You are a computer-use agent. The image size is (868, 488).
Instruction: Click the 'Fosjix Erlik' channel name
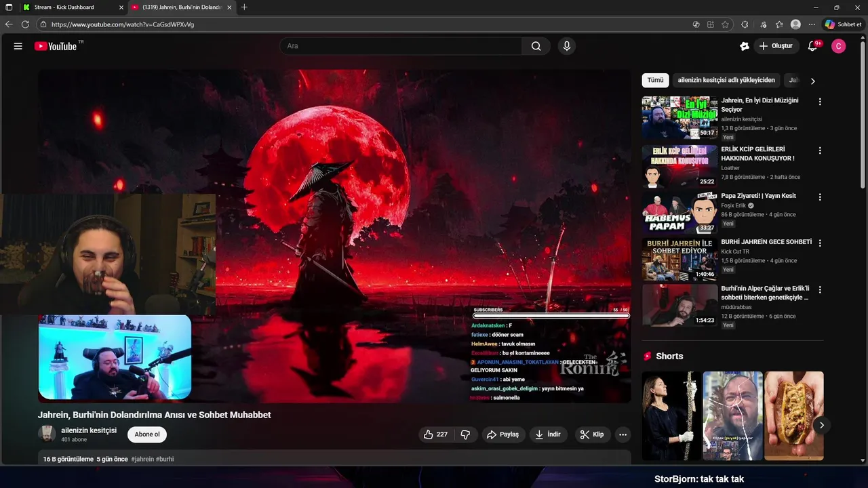coord(733,205)
